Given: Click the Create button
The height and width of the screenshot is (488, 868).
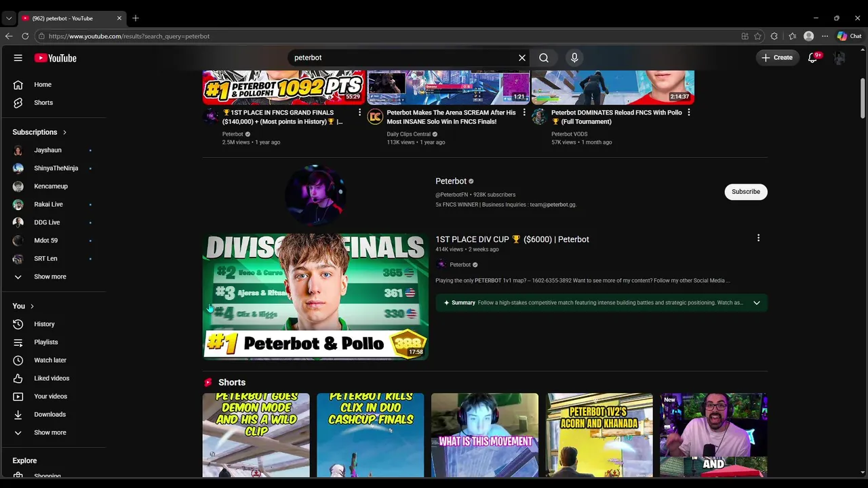Looking at the screenshot, I should 777,58.
